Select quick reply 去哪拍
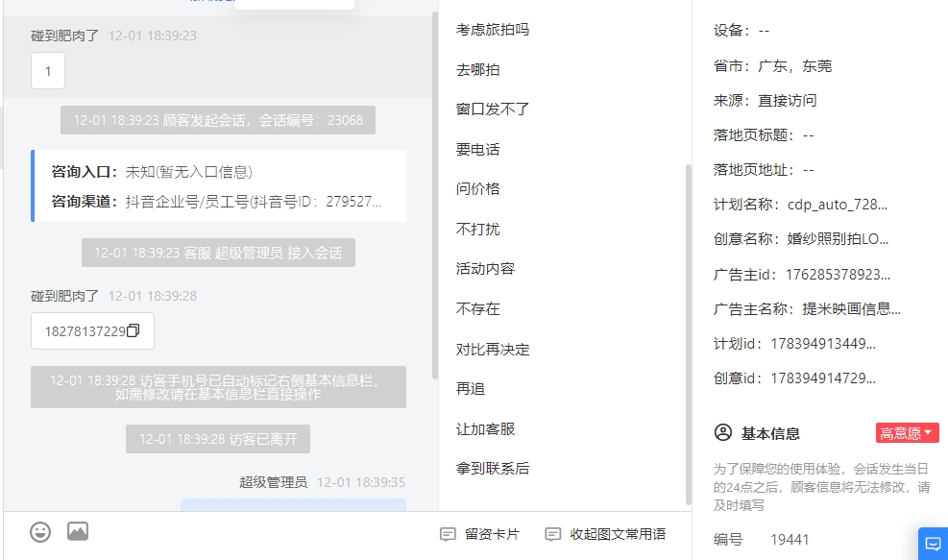948x560 pixels. point(477,69)
